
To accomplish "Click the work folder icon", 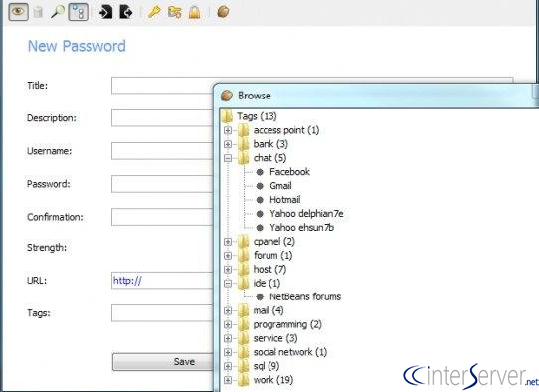I will click(x=243, y=380).
